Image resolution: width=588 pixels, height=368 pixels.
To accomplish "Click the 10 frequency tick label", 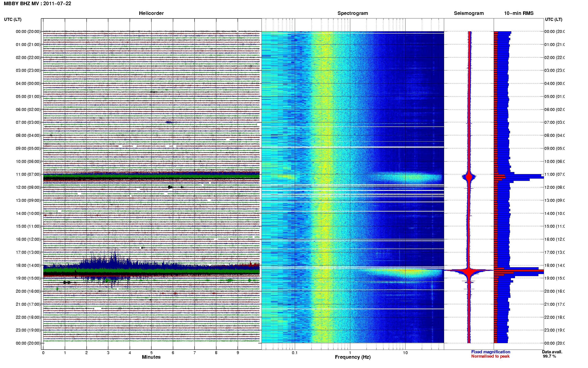I will pos(405,353).
